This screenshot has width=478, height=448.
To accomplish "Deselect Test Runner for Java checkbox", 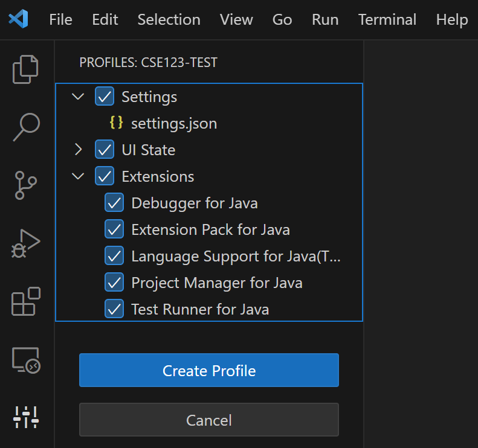I will click(x=114, y=309).
